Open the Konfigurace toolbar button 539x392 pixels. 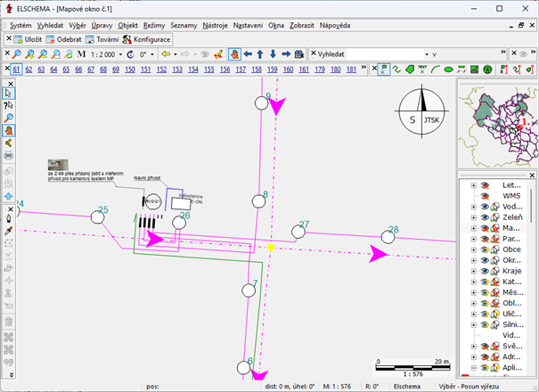pyautogui.click(x=146, y=39)
